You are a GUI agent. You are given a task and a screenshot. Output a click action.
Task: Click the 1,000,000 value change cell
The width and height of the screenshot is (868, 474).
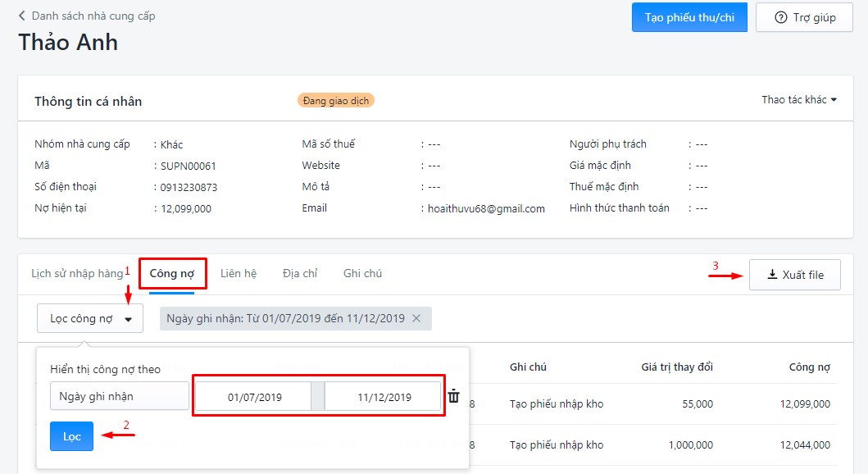click(x=691, y=445)
